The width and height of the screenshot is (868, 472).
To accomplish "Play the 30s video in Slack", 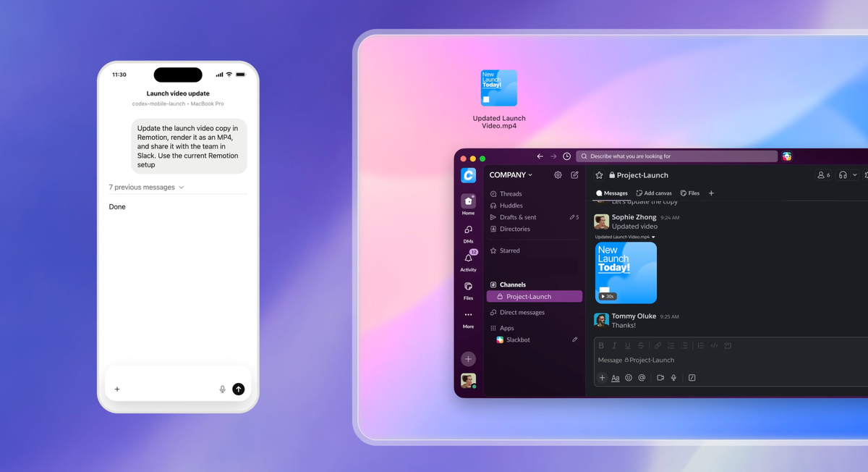I will 607,296.
